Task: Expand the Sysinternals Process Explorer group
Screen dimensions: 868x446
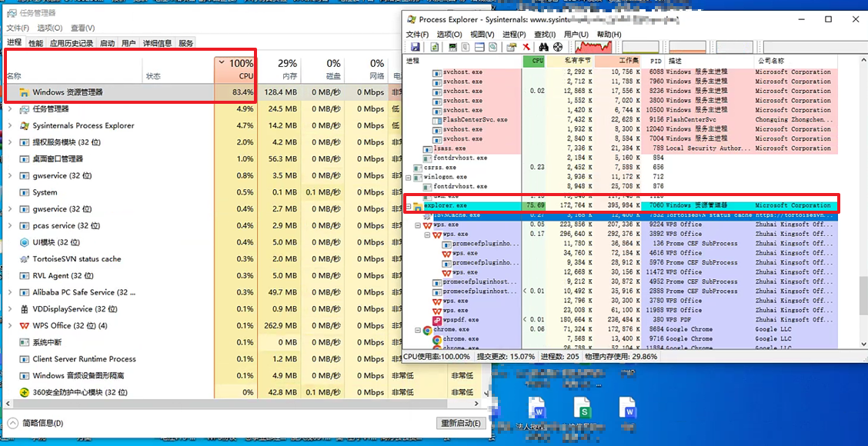Action: pyautogui.click(x=10, y=125)
